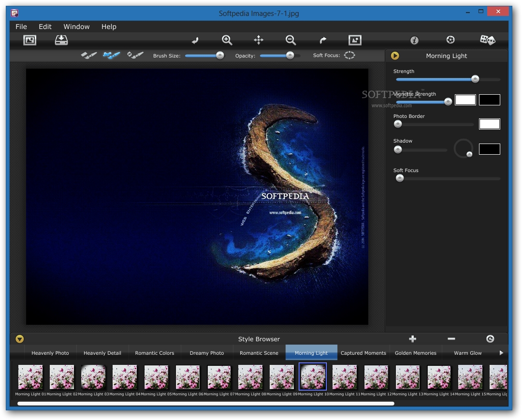Redo using the curved right arrow
Screen dimensions: 522x420
pos(322,40)
